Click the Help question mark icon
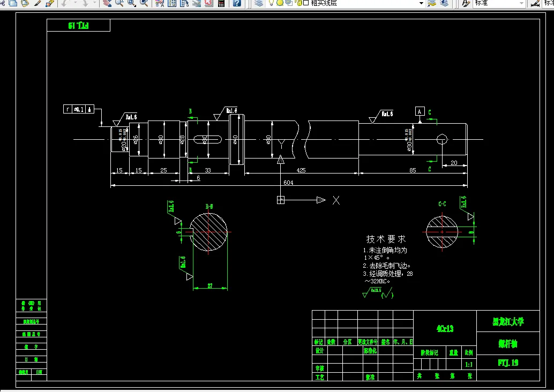The image size is (554, 392). (x=237, y=3)
